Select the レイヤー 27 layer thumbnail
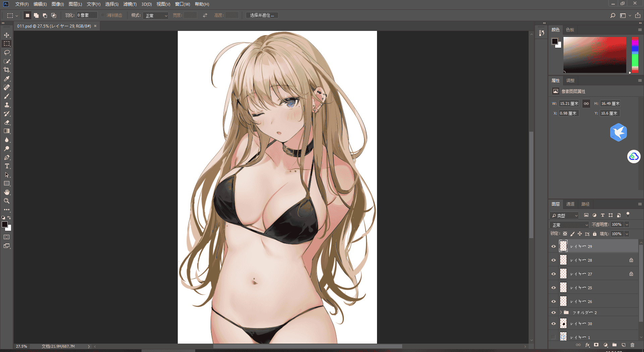The image size is (644, 352). 563,274
